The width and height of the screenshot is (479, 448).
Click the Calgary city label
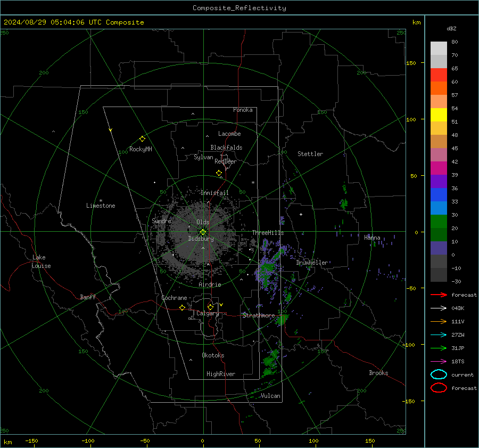point(208,313)
